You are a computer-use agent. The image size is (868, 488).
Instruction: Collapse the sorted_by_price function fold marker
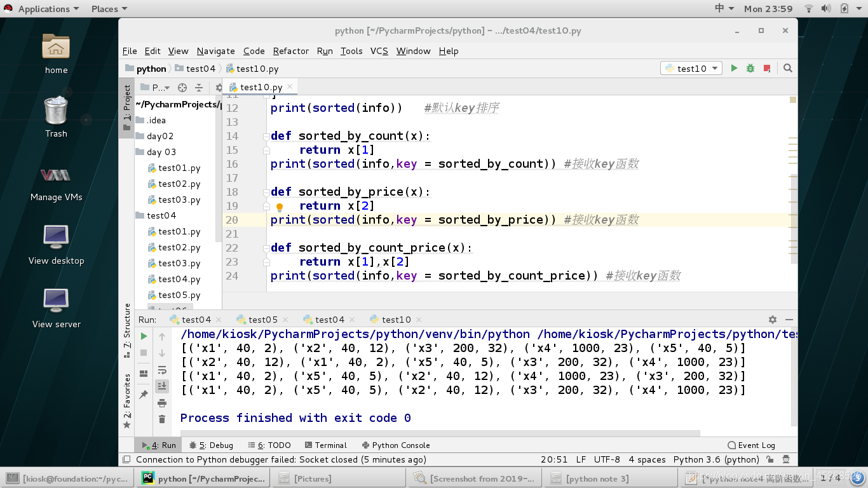coord(266,192)
